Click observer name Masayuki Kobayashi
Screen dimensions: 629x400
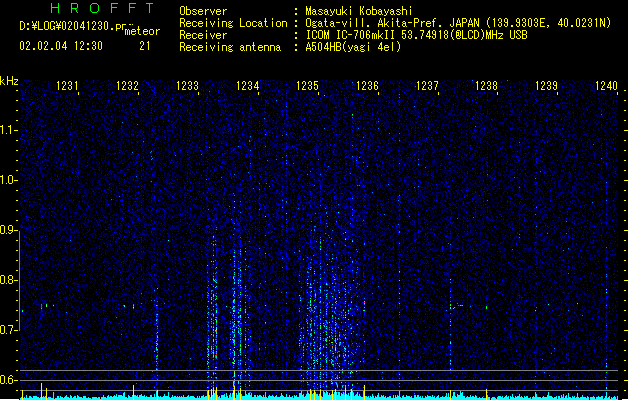click(x=359, y=11)
